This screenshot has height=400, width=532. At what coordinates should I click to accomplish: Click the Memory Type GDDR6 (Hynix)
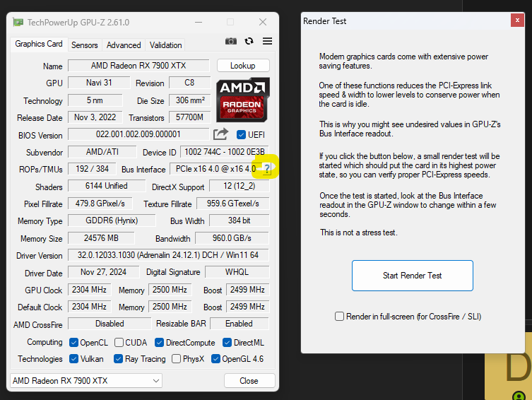[x=112, y=220]
